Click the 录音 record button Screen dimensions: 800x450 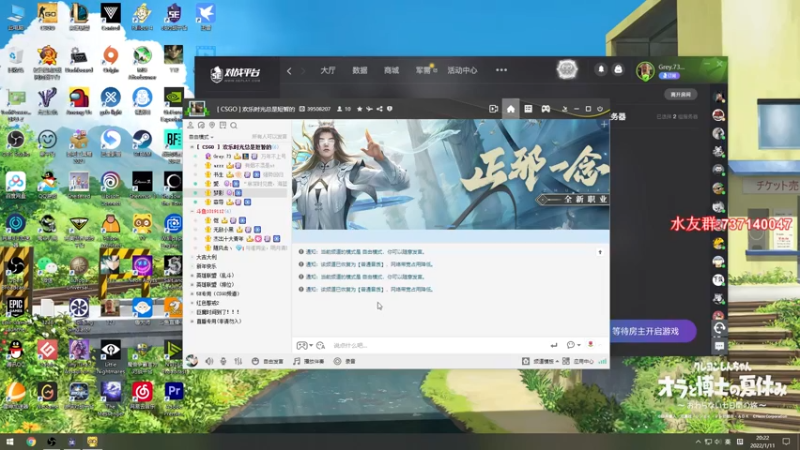(344, 361)
